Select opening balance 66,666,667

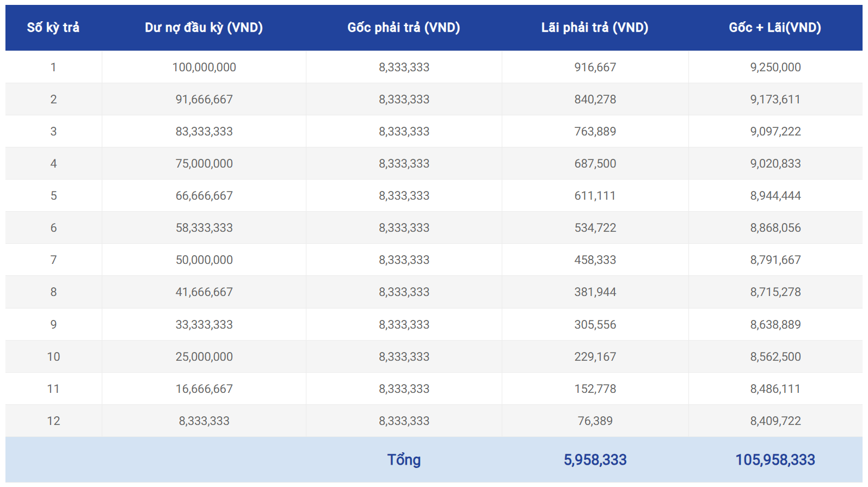(x=204, y=195)
